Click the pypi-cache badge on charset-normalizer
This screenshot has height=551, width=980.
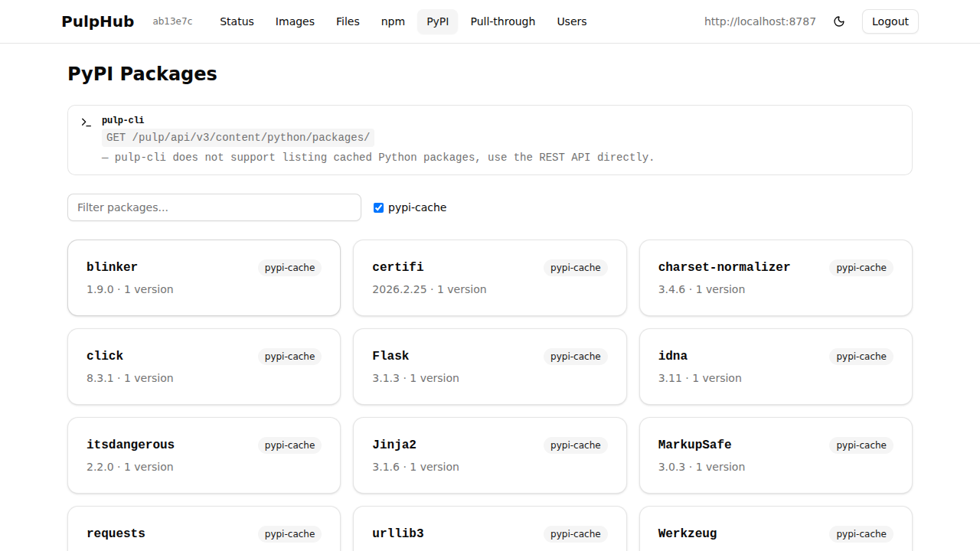tap(861, 267)
